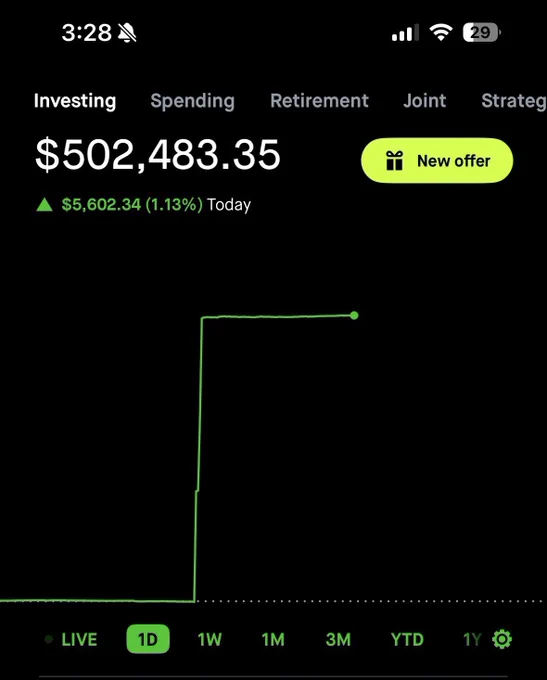The image size is (547, 680).
Task: Tap the gift icon in New offer
Action: pos(394,160)
